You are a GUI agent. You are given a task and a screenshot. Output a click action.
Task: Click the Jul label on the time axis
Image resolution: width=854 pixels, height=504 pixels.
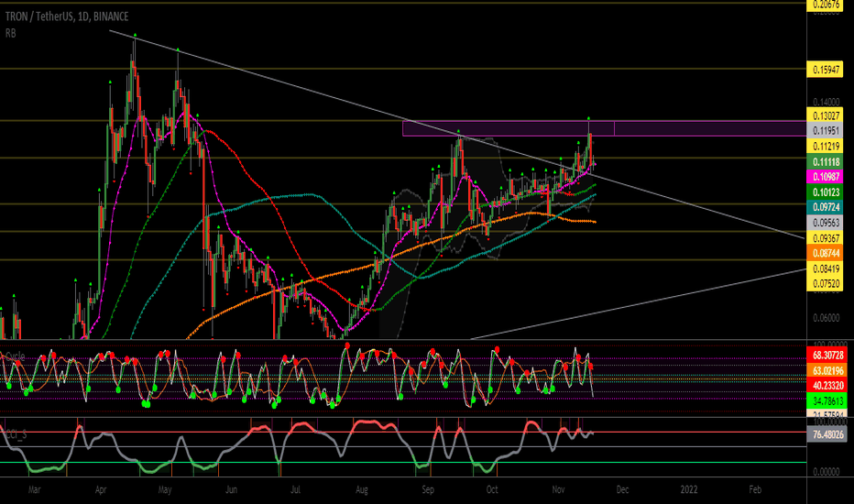[x=295, y=489]
